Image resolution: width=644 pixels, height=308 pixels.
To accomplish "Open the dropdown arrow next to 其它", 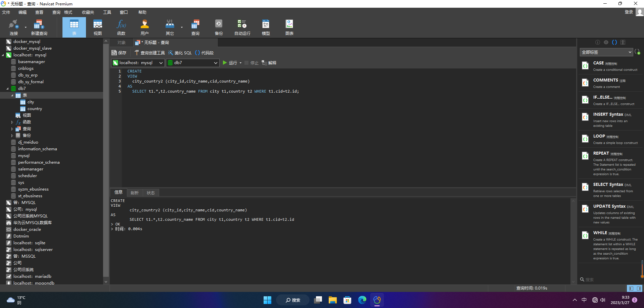I will click(182, 28).
